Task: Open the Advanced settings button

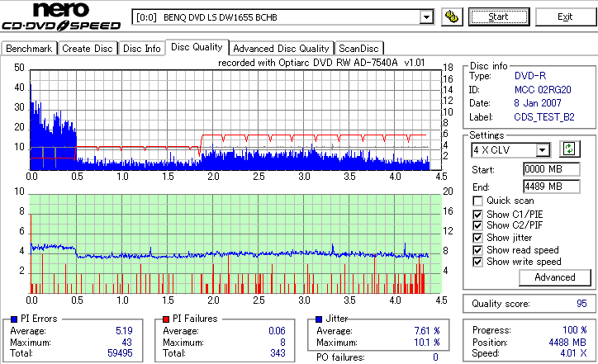Action: click(x=555, y=277)
